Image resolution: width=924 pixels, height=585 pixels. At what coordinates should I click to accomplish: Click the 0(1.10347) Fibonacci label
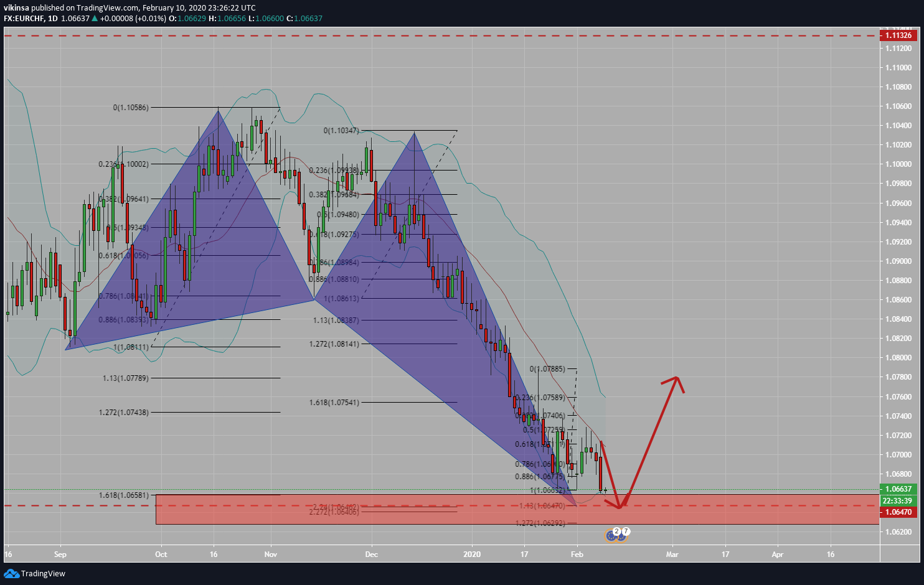(341, 131)
